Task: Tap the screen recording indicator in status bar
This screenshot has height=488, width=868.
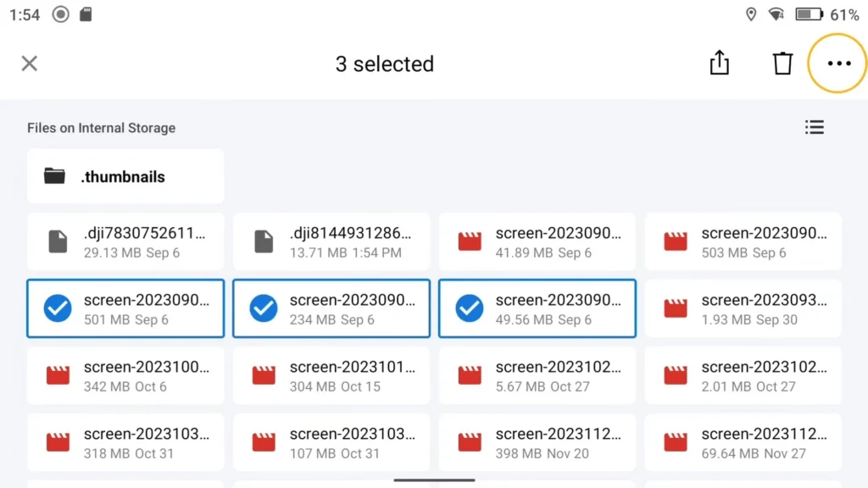Action: (x=60, y=14)
